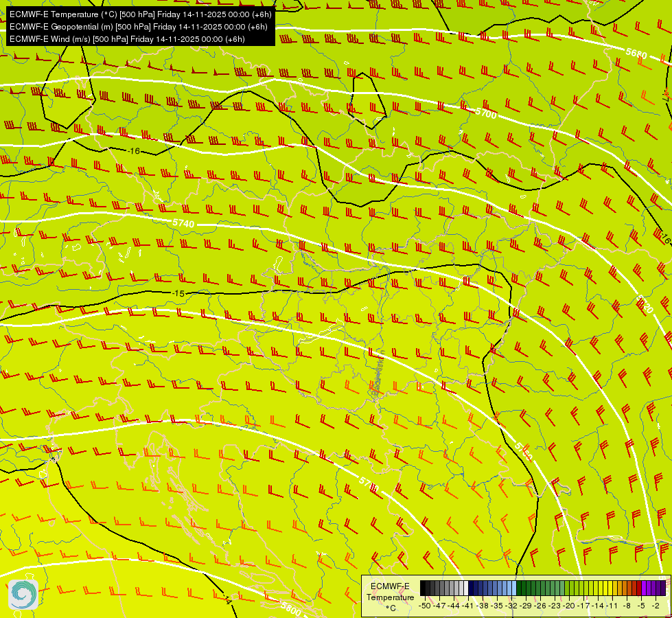Click the legend title ECMWF-E Temperature °C
This screenshot has height=618, width=672.
click(x=390, y=597)
